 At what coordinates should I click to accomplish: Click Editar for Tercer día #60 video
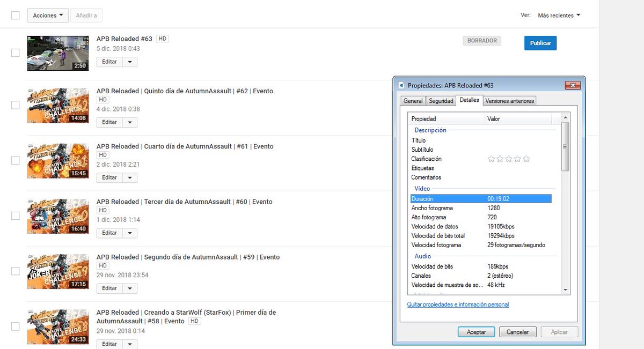pyautogui.click(x=109, y=233)
